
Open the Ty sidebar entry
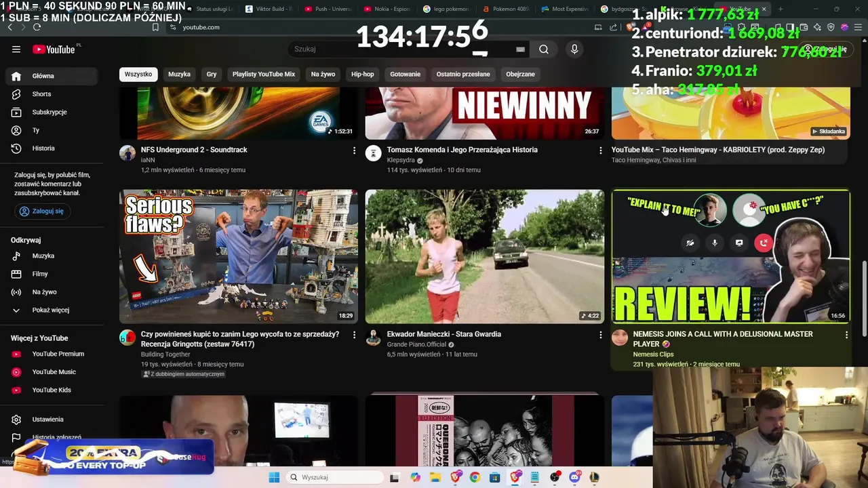[54, 130]
